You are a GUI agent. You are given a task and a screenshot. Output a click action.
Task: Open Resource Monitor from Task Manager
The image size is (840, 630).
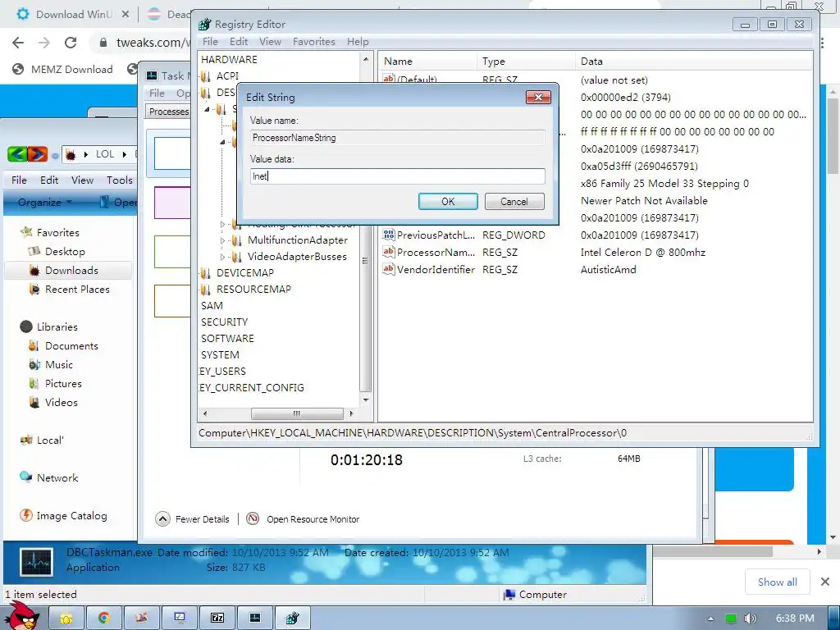303,519
